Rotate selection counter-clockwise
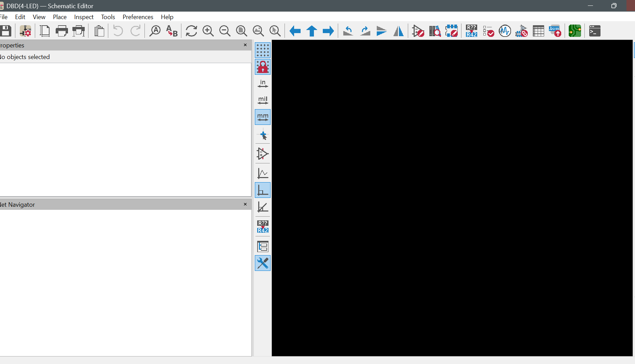635x364 pixels. pyautogui.click(x=348, y=31)
